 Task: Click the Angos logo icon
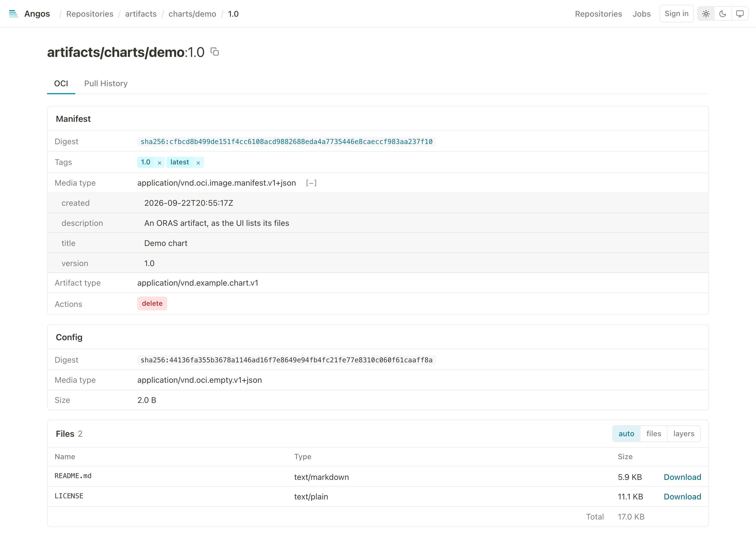coord(13,14)
